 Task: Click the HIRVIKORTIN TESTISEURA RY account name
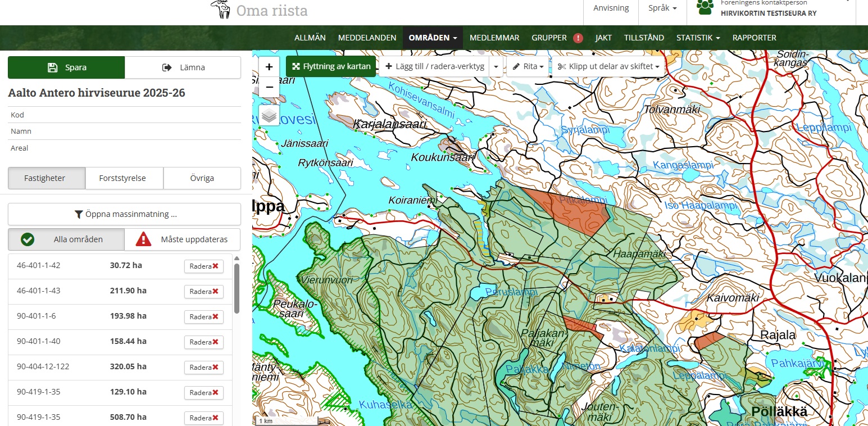click(769, 13)
